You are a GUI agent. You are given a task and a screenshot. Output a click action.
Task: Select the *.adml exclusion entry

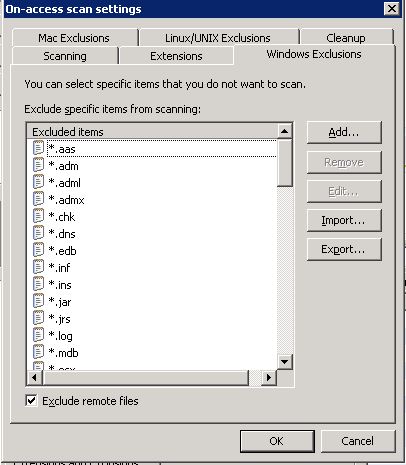(64, 183)
